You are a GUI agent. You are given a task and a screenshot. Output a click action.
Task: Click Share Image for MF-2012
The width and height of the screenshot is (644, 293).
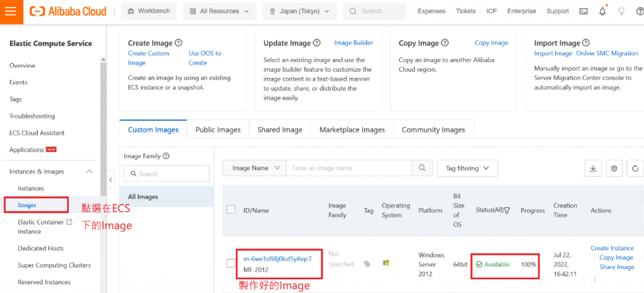[616, 267]
